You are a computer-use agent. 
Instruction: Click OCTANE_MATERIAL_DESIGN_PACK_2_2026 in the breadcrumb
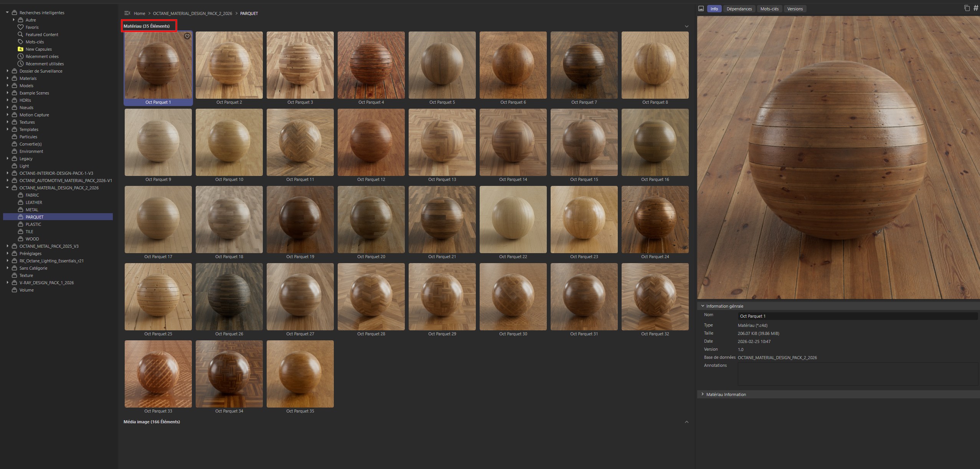coord(192,13)
